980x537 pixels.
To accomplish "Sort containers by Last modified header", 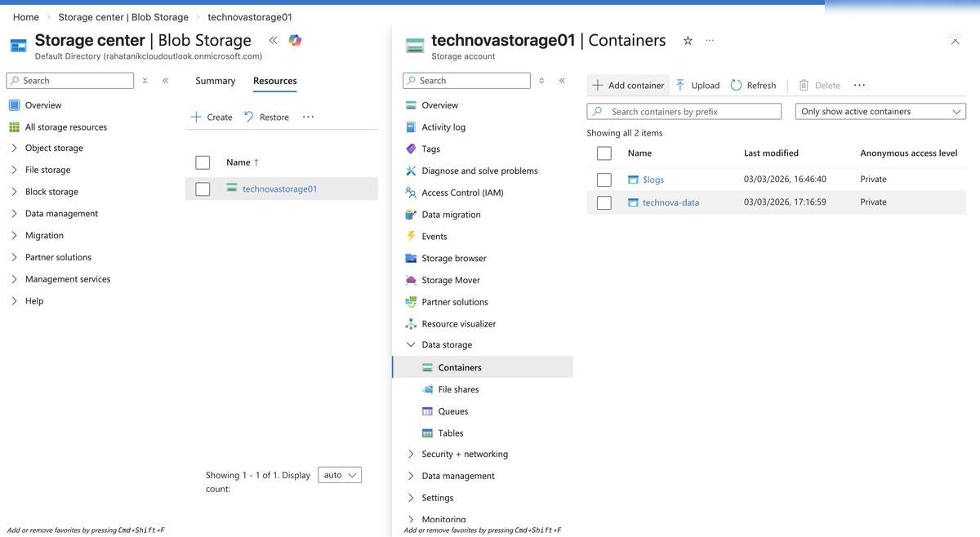I will (x=772, y=153).
